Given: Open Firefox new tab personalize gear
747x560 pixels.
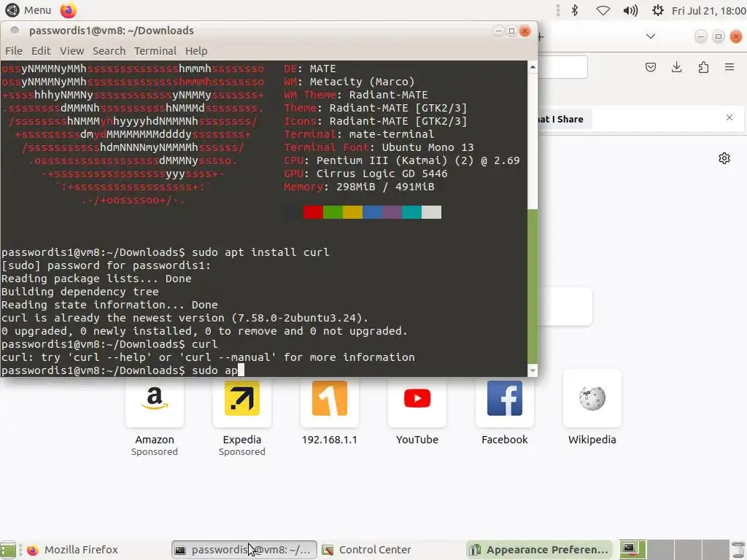Looking at the screenshot, I should (724, 158).
